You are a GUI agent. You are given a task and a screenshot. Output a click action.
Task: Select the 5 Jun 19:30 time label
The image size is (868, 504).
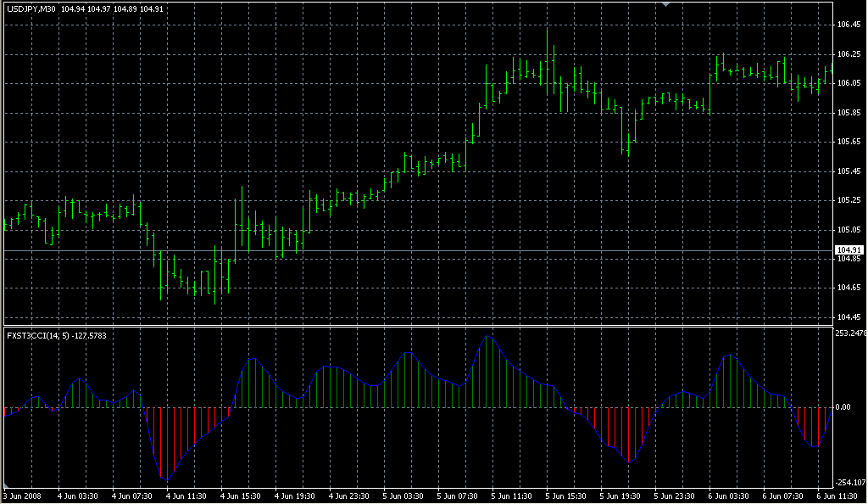click(617, 496)
